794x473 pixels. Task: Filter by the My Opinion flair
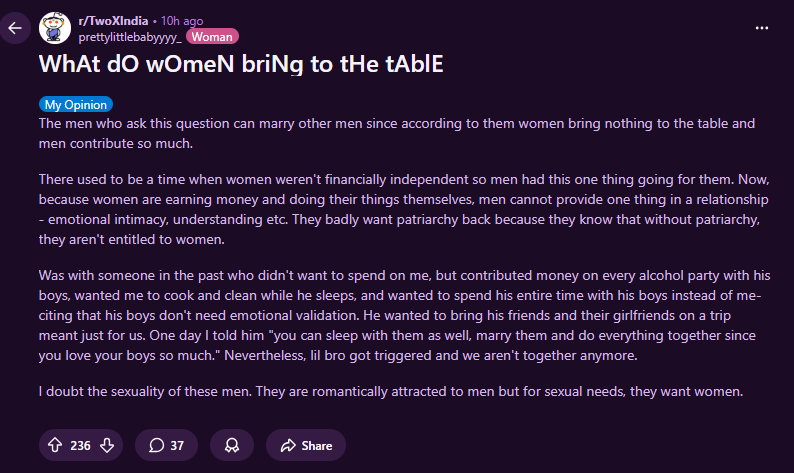coord(76,104)
